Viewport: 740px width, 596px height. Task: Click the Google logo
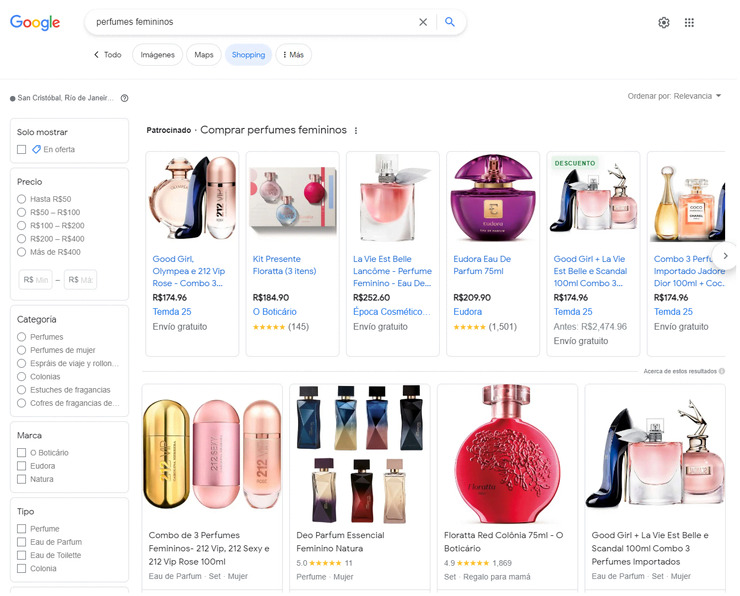point(35,22)
